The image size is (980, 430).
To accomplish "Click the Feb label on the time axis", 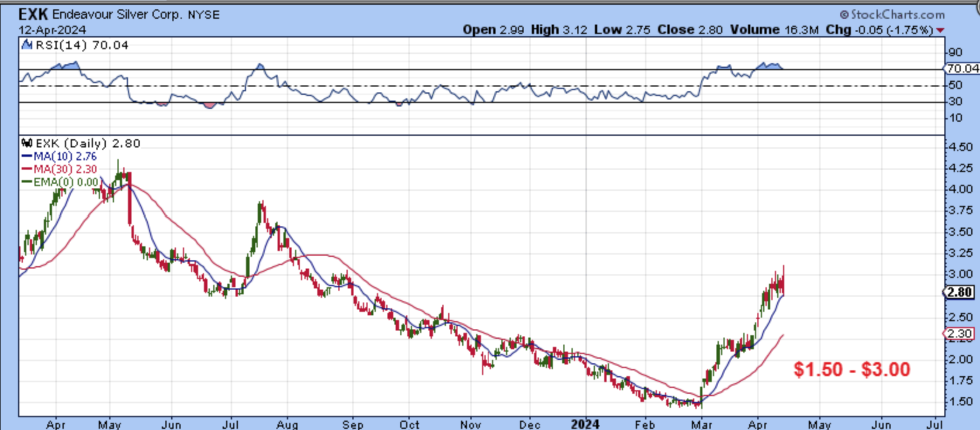I will [645, 424].
